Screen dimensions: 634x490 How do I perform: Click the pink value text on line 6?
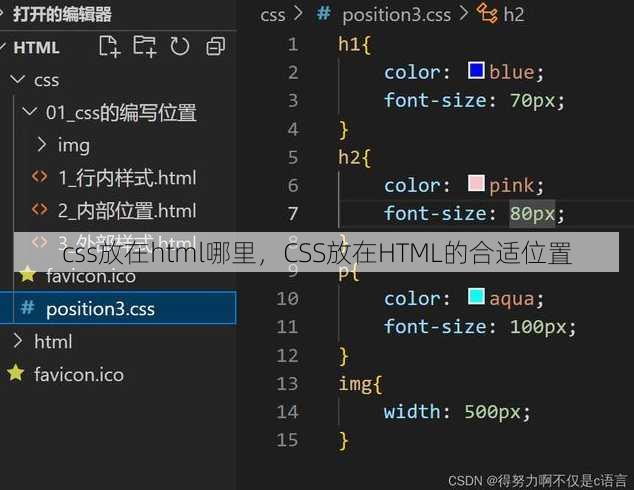(x=512, y=186)
